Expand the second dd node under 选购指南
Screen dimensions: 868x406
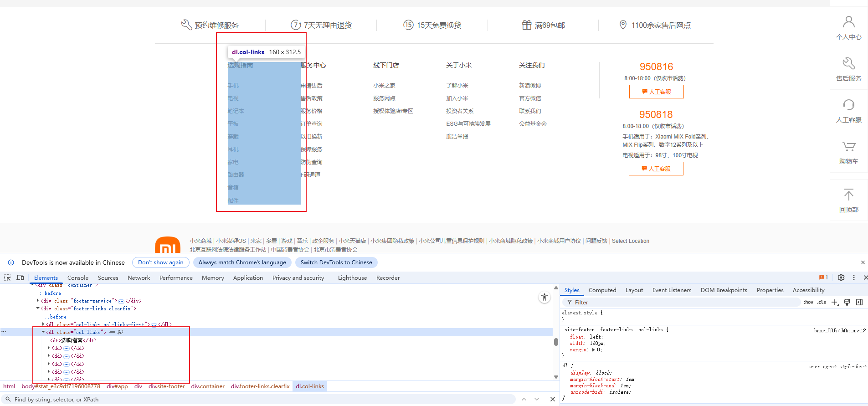coord(49,356)
